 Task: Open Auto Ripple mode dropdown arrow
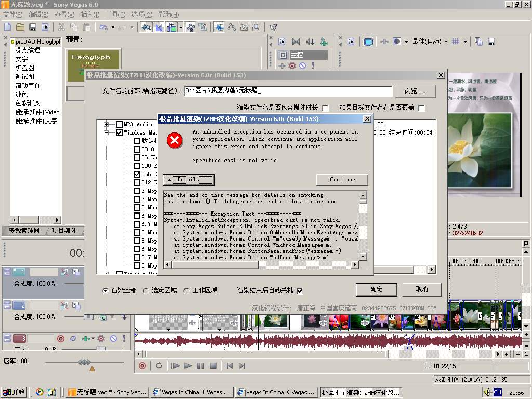(x=181, y=27)
